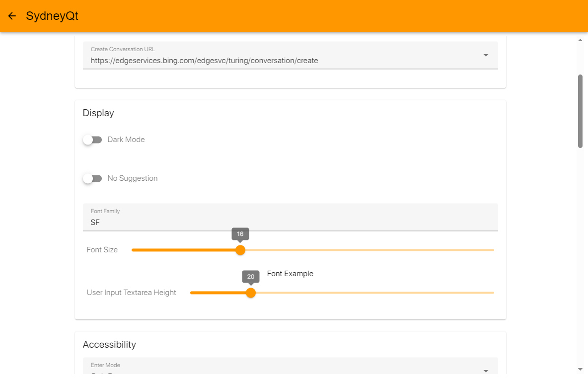Click the Accessibility section heading
Viewport: 588px width, 378px height.
(x=109, y=344)
